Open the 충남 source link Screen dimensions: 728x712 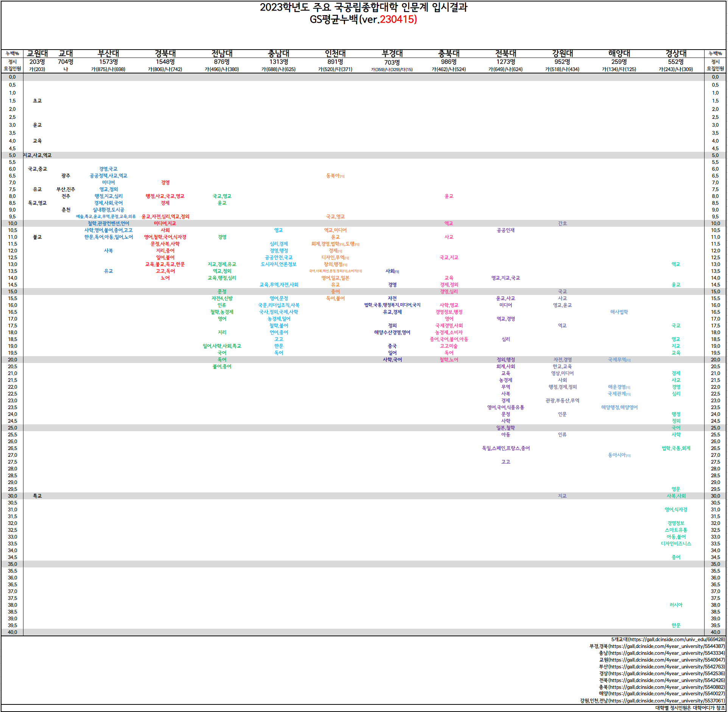pyautogui.click(x=661, y=653)
